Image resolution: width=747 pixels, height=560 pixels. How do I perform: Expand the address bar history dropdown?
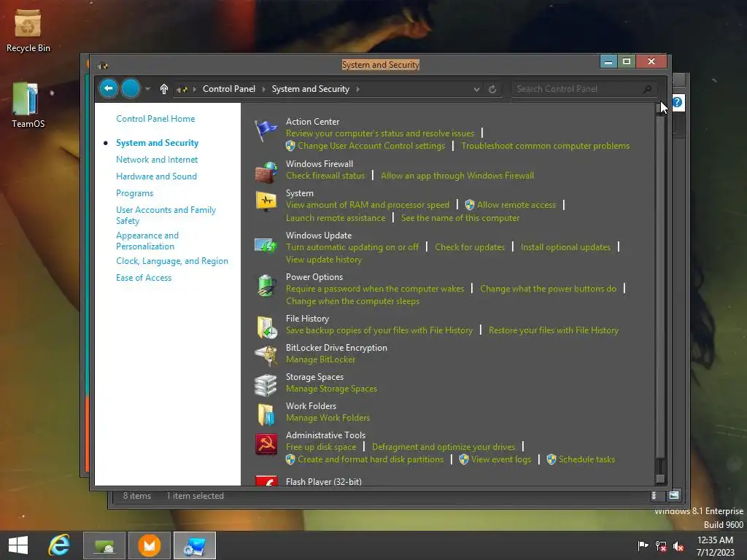(x=476, y=89)
